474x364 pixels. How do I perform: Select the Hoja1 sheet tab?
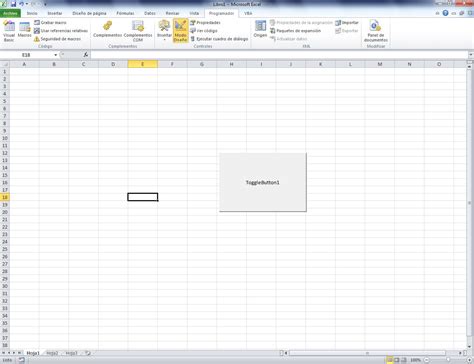pyautogui.click(x=33, y=353)
